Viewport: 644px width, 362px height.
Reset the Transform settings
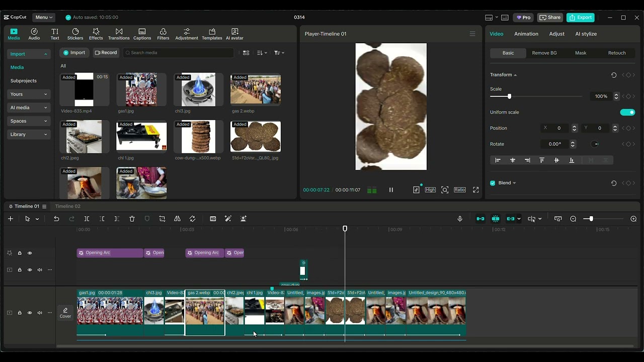pos(614,75)
